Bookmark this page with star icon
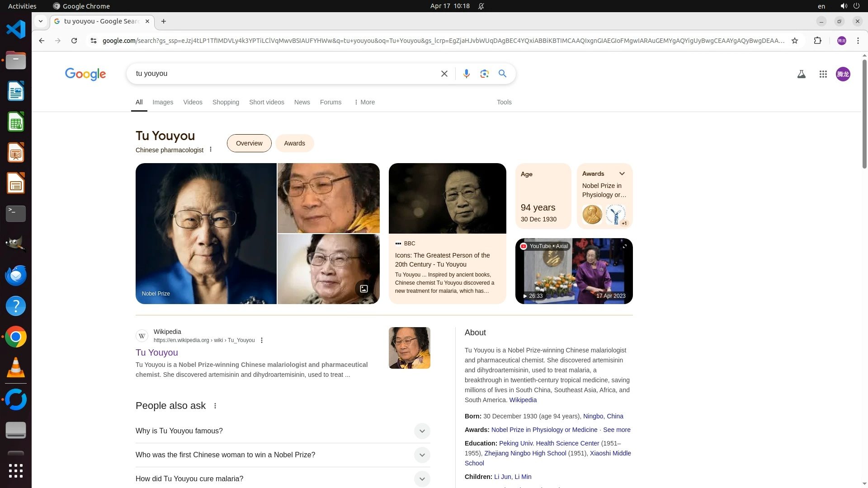The height and width of the screenshot is (488, 868). 795,41
